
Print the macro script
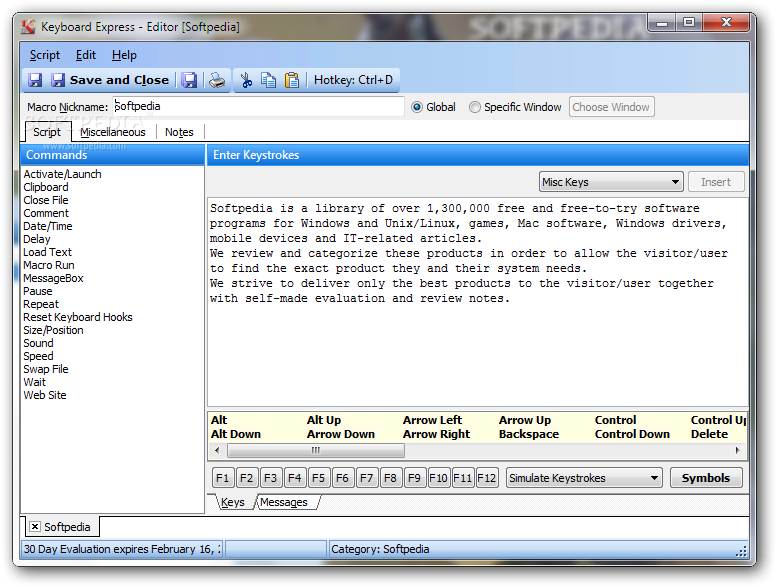click(x=217, y=80)
